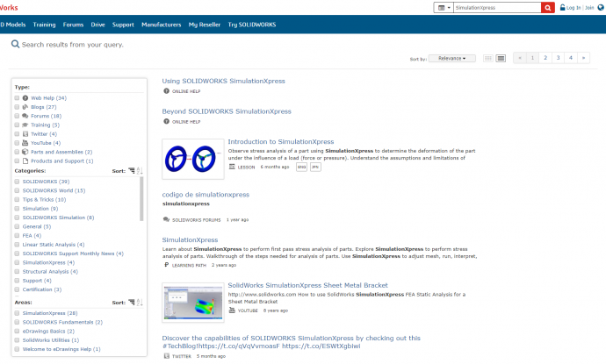
Task: Check Parts and Assemblies (2) filter
Action: (17, 152)
